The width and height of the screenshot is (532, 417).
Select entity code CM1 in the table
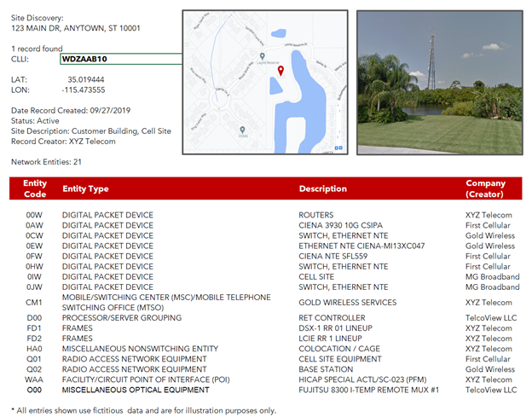(x=34, y=303)
